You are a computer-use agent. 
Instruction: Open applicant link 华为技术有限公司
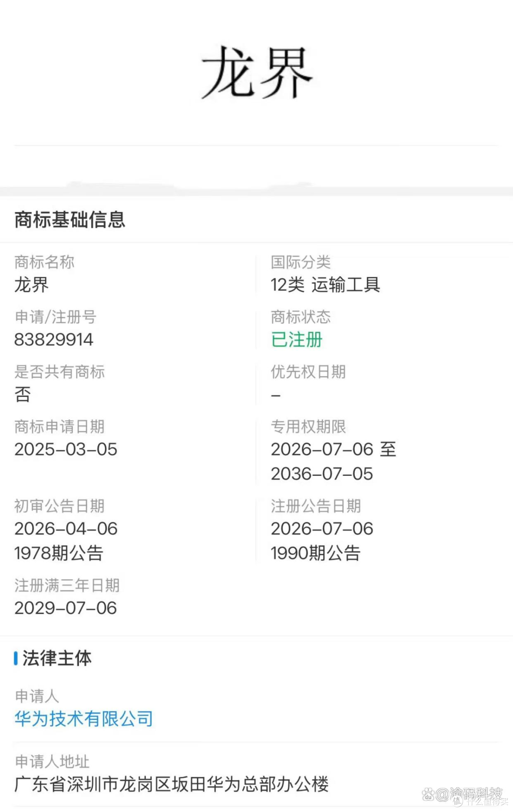[84, 719]
